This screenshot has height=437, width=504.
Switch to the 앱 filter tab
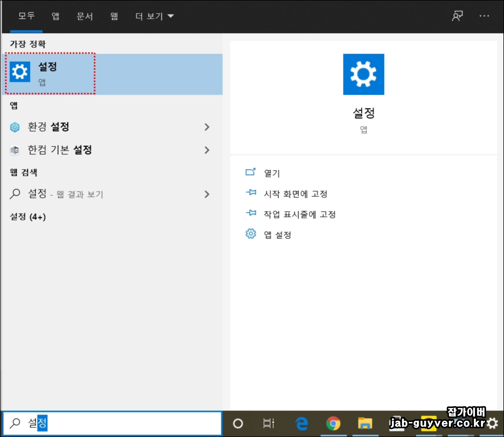pyautogui.click(x=55, y=16)
